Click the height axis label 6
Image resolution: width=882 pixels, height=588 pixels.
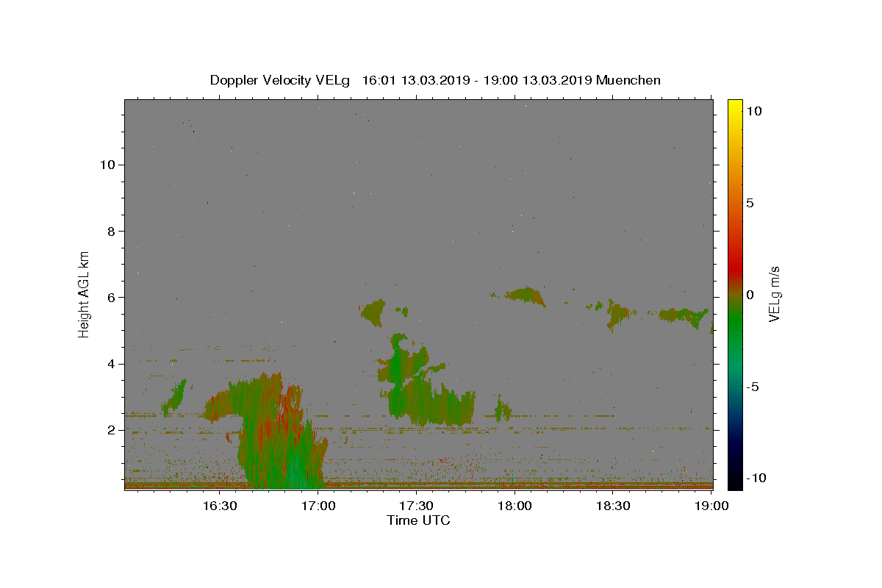(112, 298)
